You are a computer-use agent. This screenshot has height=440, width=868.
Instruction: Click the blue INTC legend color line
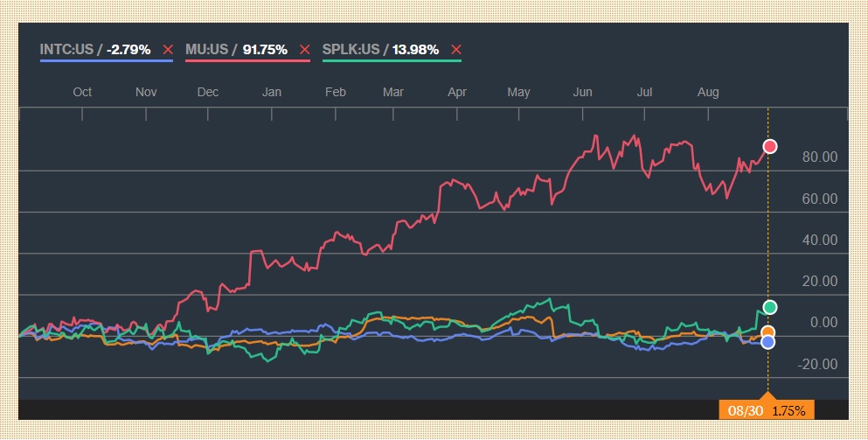coord(107,60)
